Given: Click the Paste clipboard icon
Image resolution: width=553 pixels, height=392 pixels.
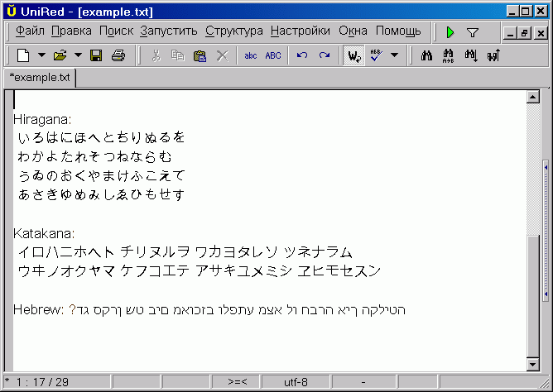Looking at the screenshot, I should [x=200, y=56].
